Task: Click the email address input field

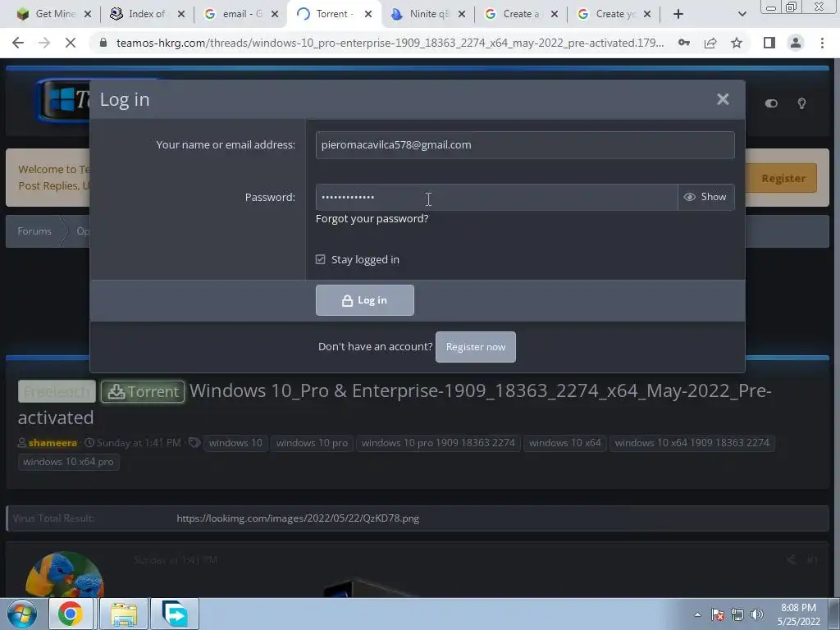Action: point(525,144)
